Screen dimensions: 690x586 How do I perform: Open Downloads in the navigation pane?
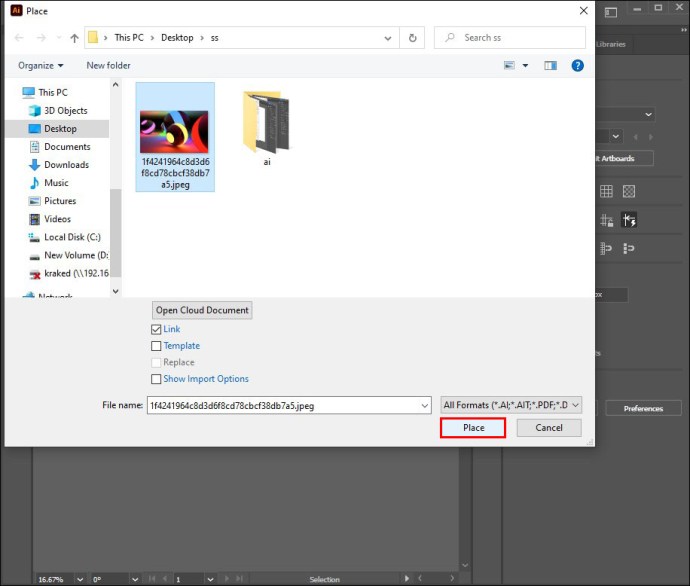click(x=66, y=165)
